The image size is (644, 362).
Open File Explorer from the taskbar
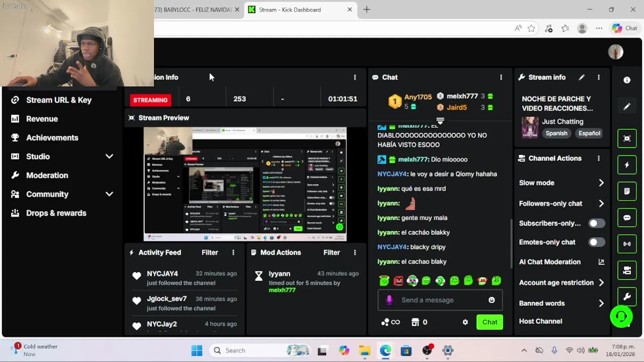(x=365, y=350)
